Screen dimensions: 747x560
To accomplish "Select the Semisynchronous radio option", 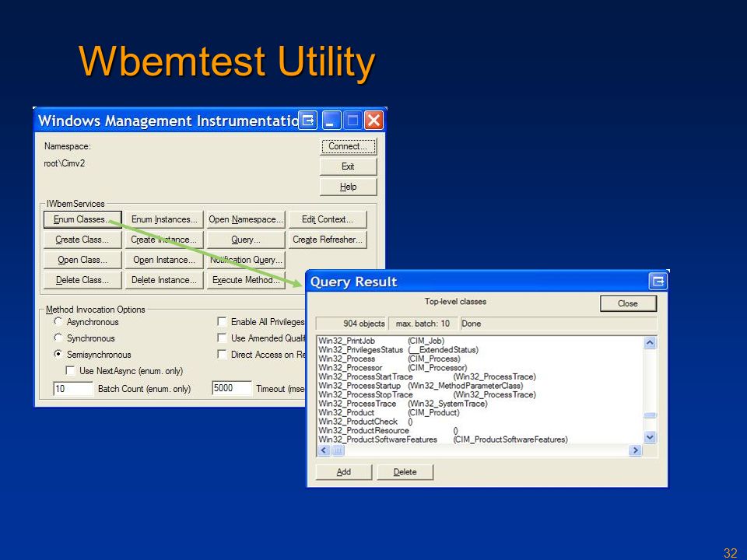I will point(58,354).
